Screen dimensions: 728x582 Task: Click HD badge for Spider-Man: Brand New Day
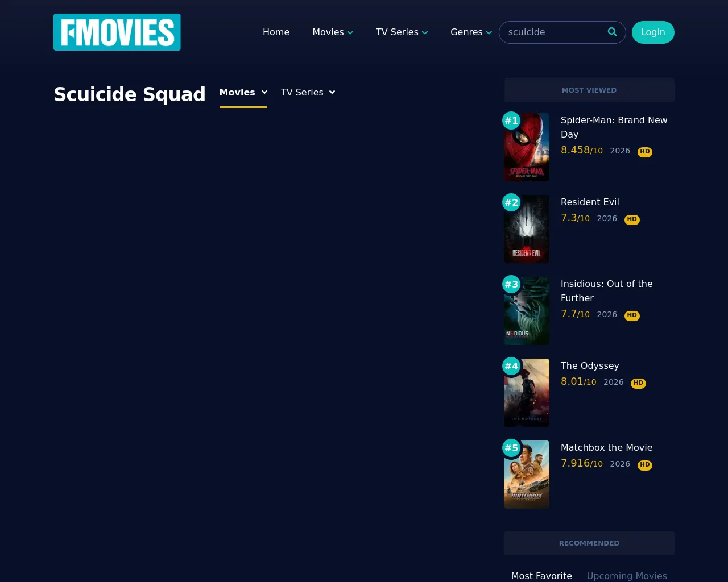coord(645,152)
